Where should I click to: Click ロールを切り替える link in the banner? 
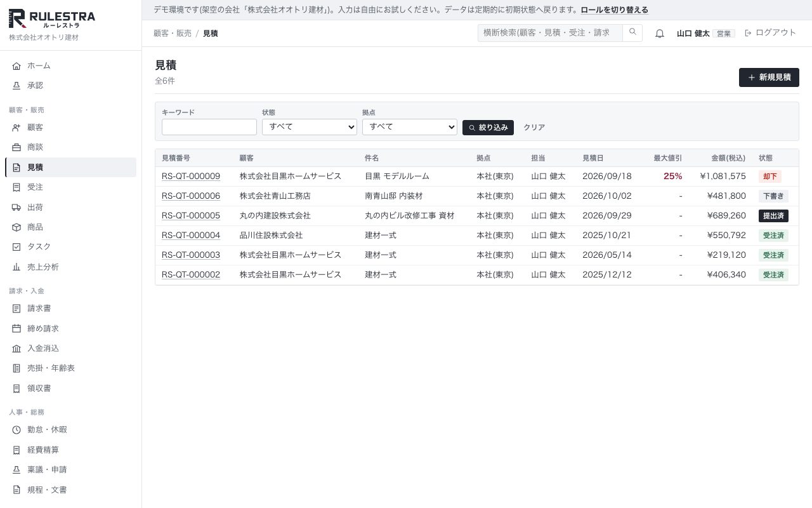tap(614, 10)
